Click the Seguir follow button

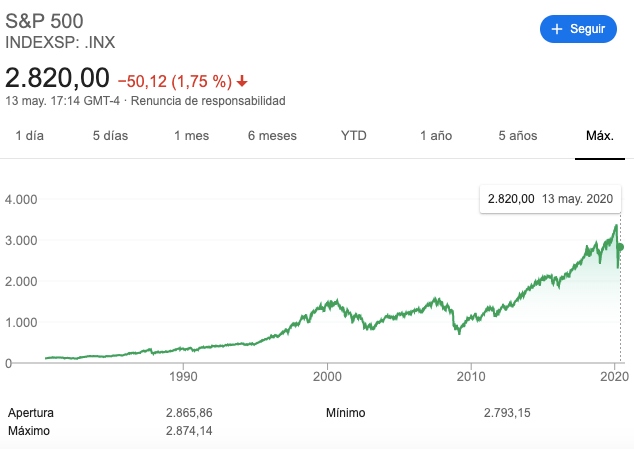578,29
